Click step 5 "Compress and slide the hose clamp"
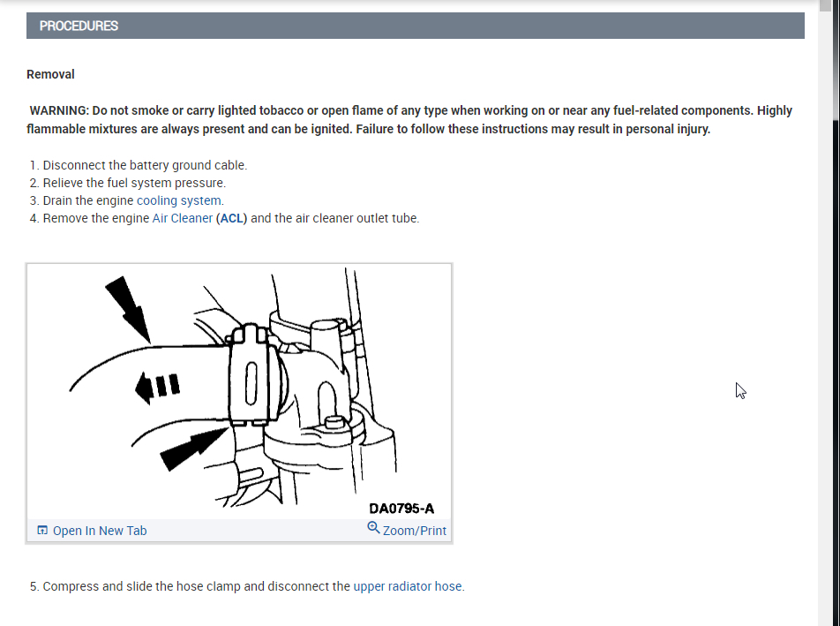Image resolution: width=840 pixels, height=626 pixels. (247, 586)
